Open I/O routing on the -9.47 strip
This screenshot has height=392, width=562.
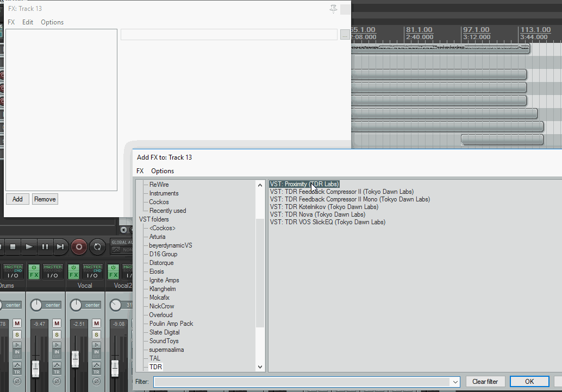point(53,271)
